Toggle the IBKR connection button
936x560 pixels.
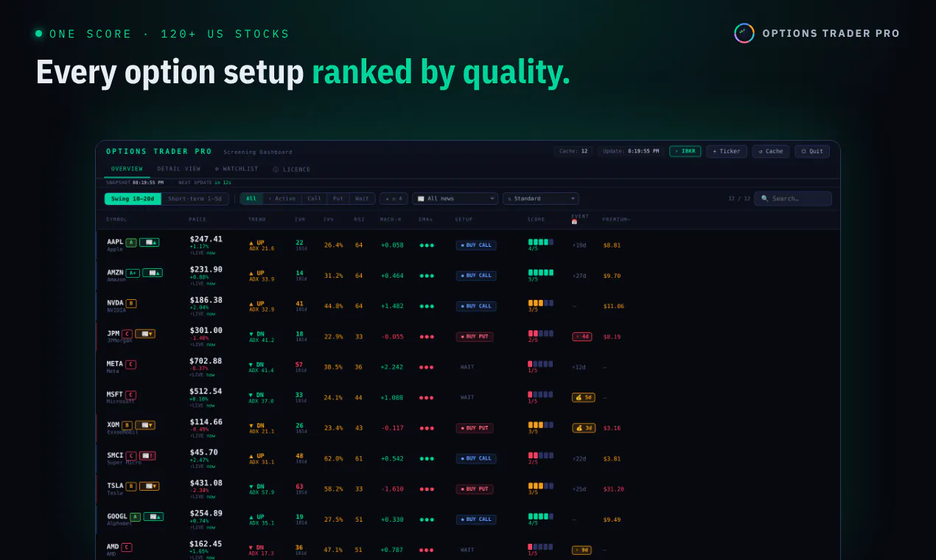tap(685, 151)
